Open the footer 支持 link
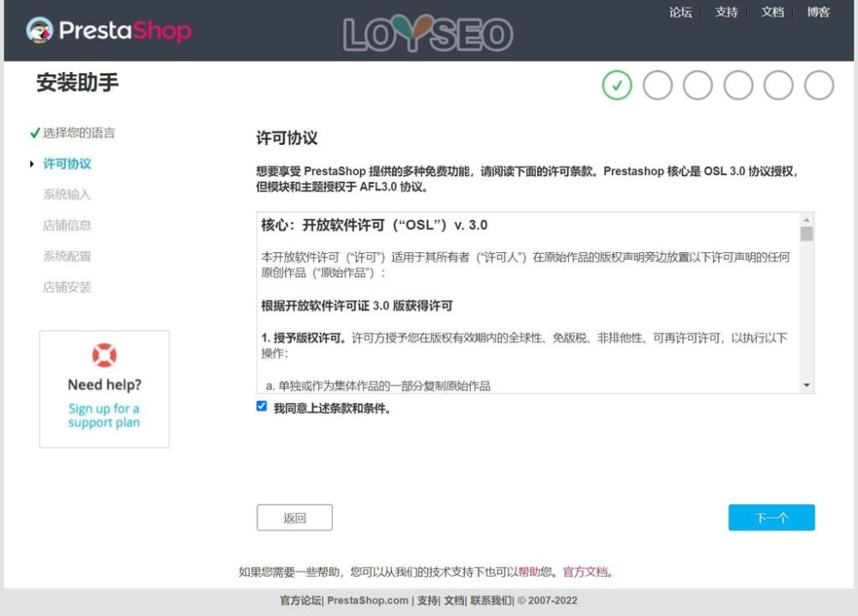The width and height of the screenshot is (858, 616). click(428, 601)
